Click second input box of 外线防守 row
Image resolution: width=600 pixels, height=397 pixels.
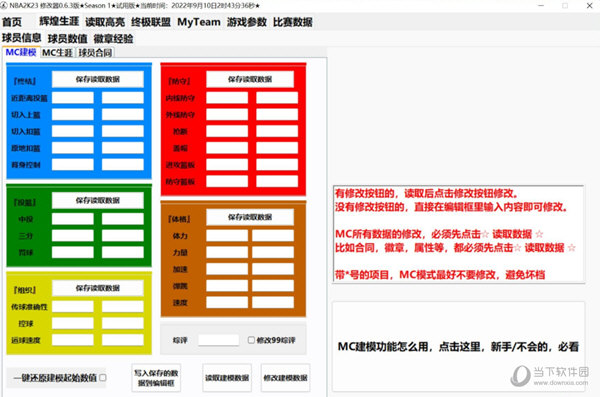[277, 114]
